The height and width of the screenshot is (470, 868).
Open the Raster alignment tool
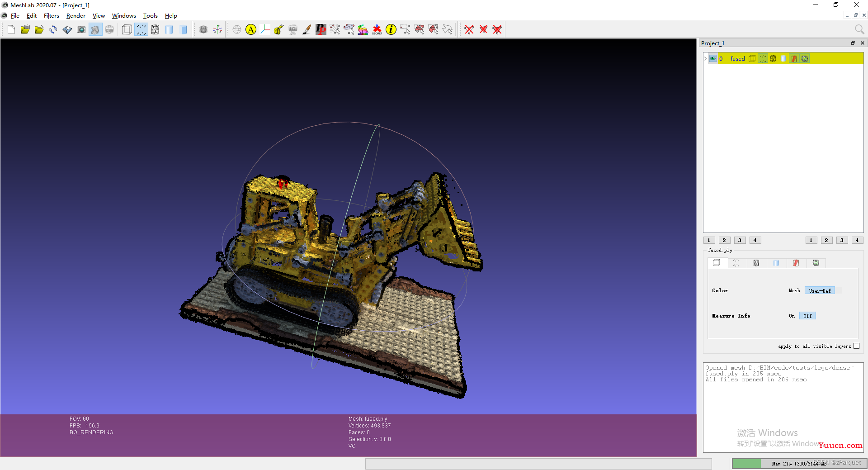(293, 30)
